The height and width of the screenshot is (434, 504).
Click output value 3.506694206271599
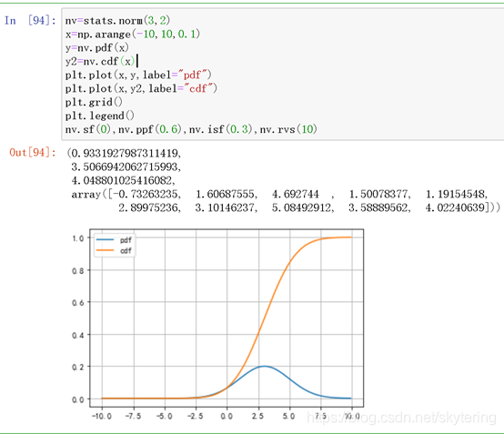(125, 167)
